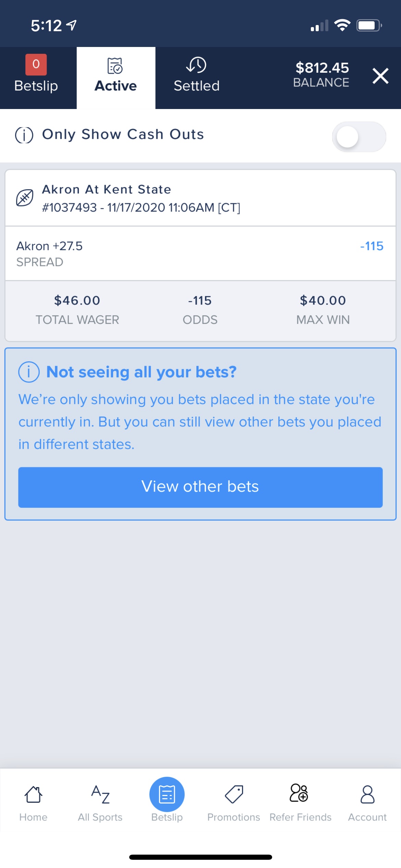Tap the $46.00 total wager summary
This screenshot has width=401, height=868.
point(77,310)
